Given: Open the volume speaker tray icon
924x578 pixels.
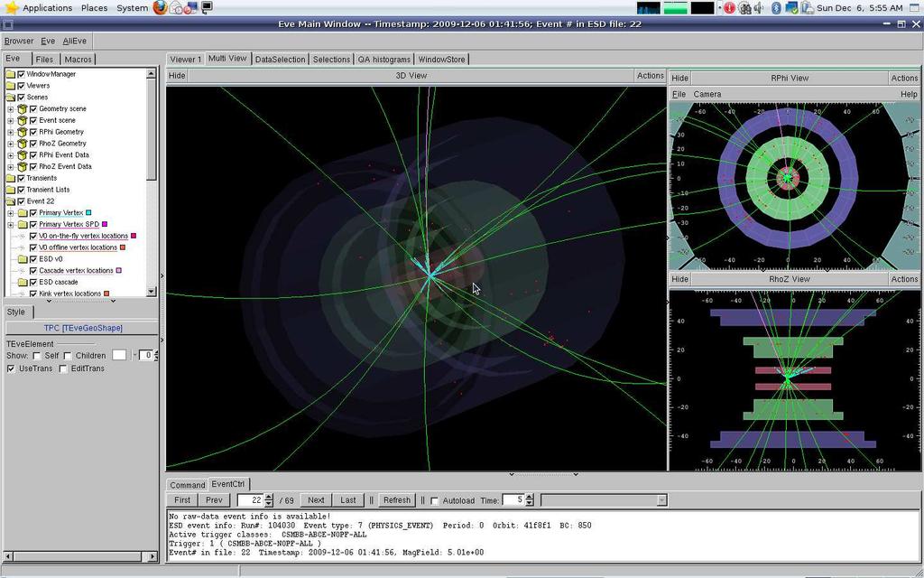Looking at the screenshot, I should 759,8.
